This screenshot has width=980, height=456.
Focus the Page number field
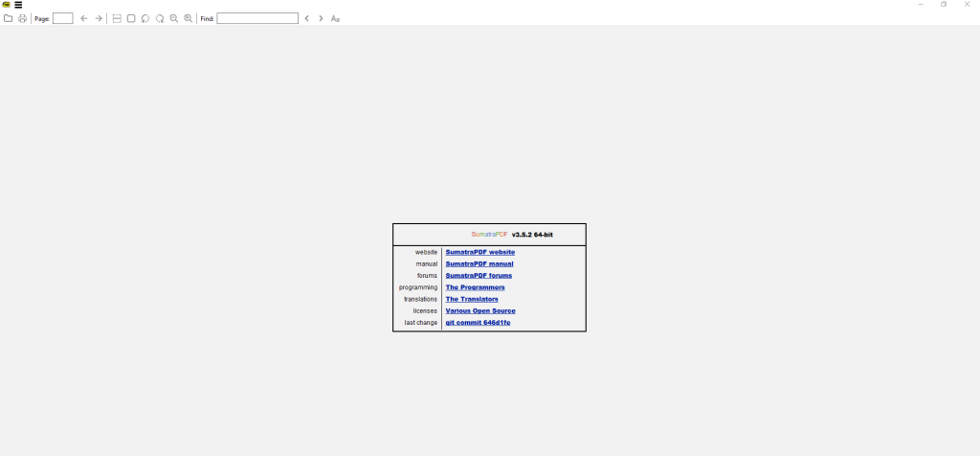point(62,19)
